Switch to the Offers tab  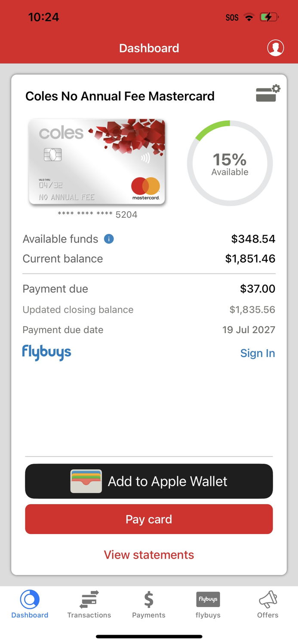pos(267,603)
